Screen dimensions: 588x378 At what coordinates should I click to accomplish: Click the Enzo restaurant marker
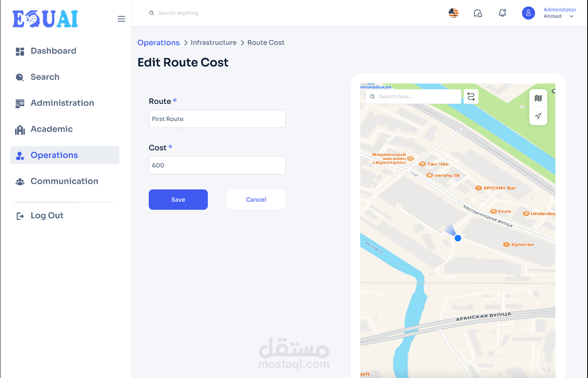493,211
